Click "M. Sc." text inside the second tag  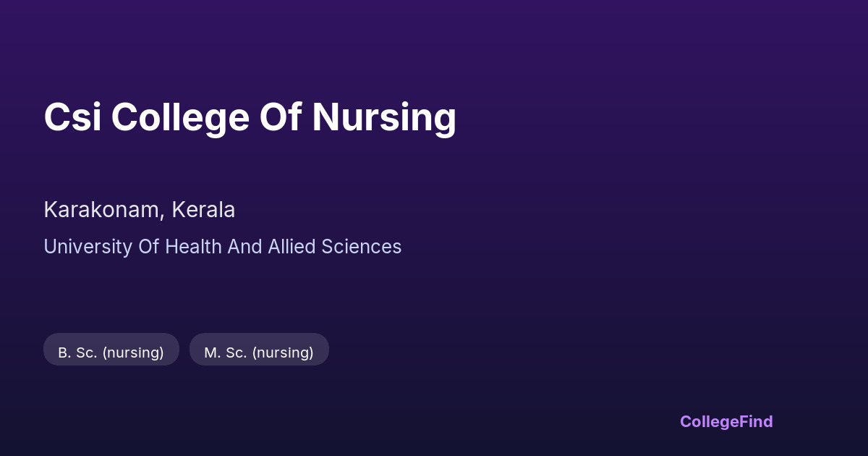(225, 352)
